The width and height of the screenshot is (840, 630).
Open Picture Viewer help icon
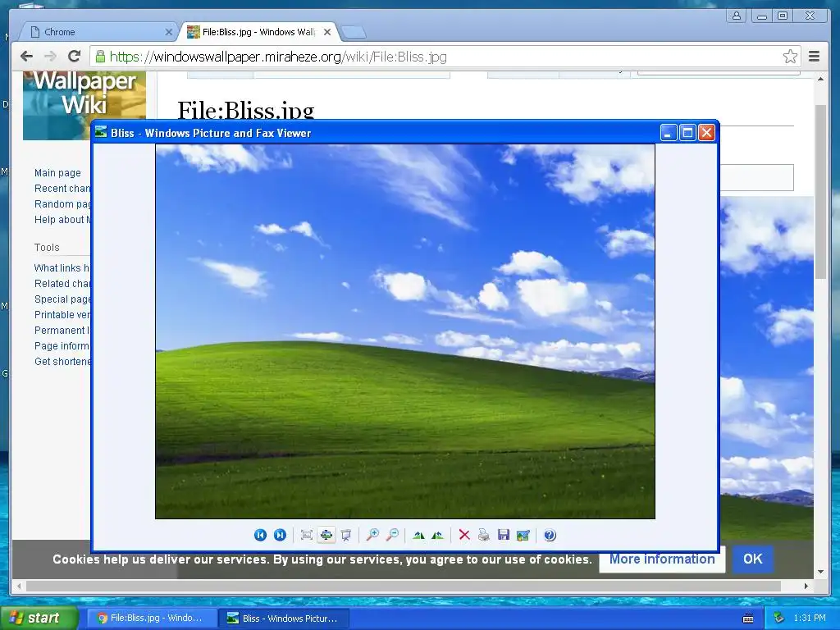coord(550,535)
